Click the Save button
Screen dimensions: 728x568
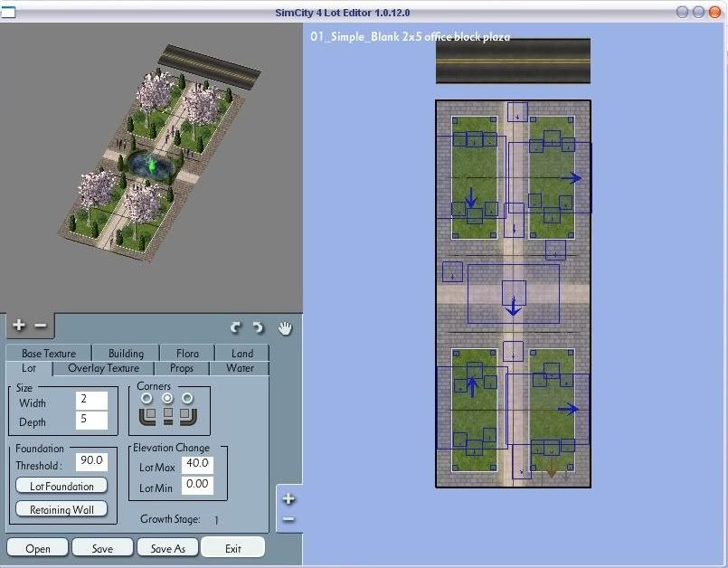coord(102,548)
